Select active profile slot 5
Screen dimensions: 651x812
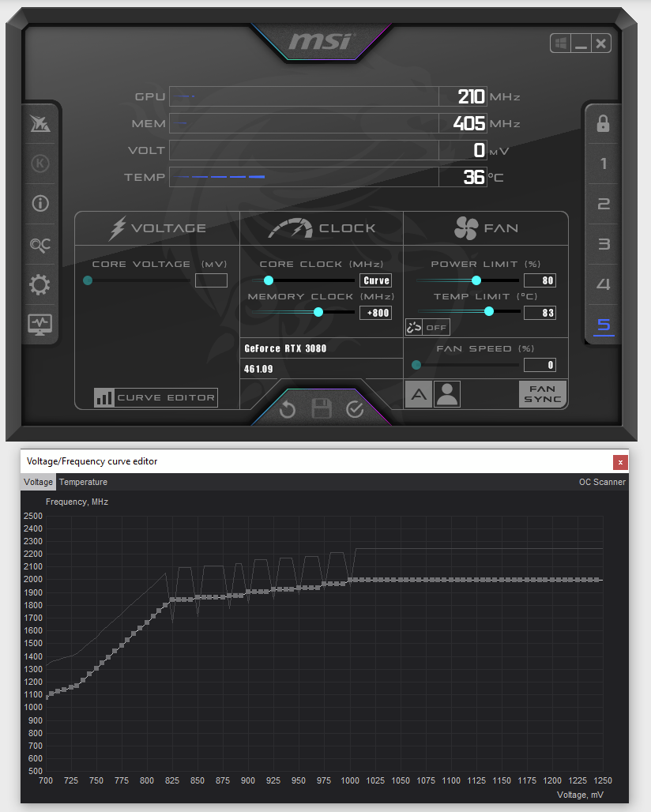click(x=604, y=325)
